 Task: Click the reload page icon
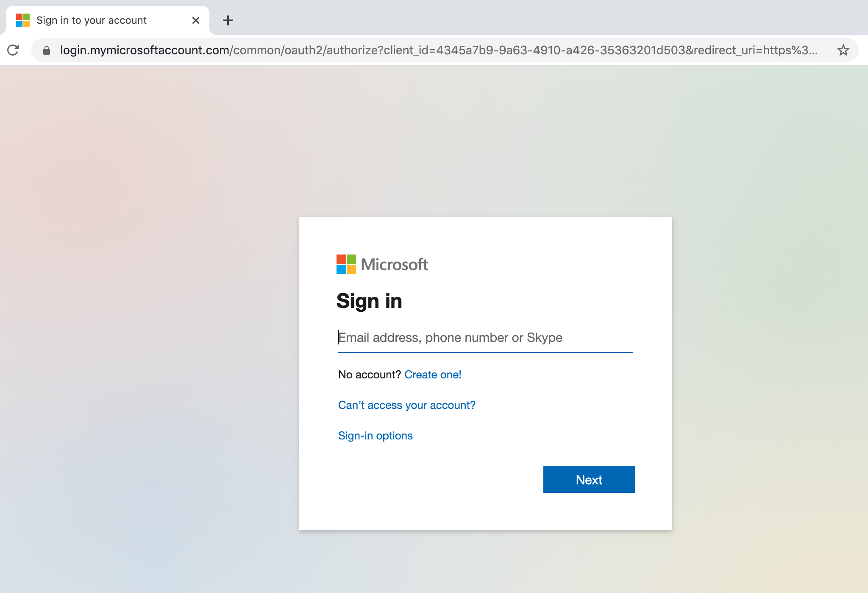13,50
